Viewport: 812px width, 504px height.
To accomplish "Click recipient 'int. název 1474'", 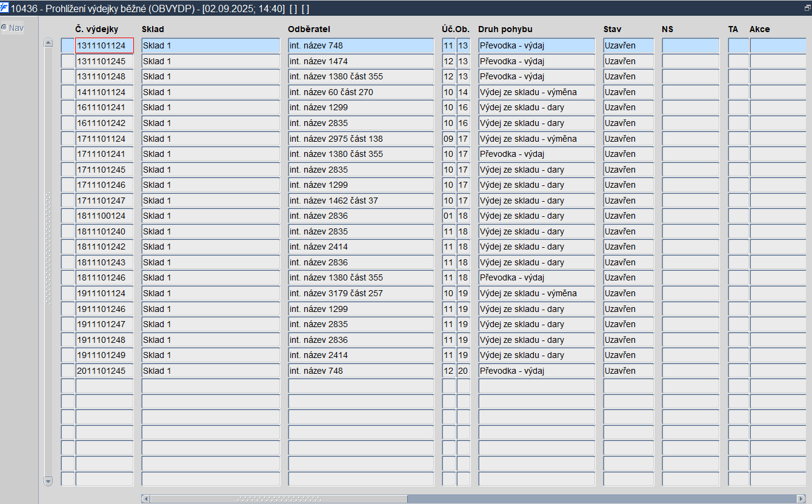I will (x=361, y=61).
